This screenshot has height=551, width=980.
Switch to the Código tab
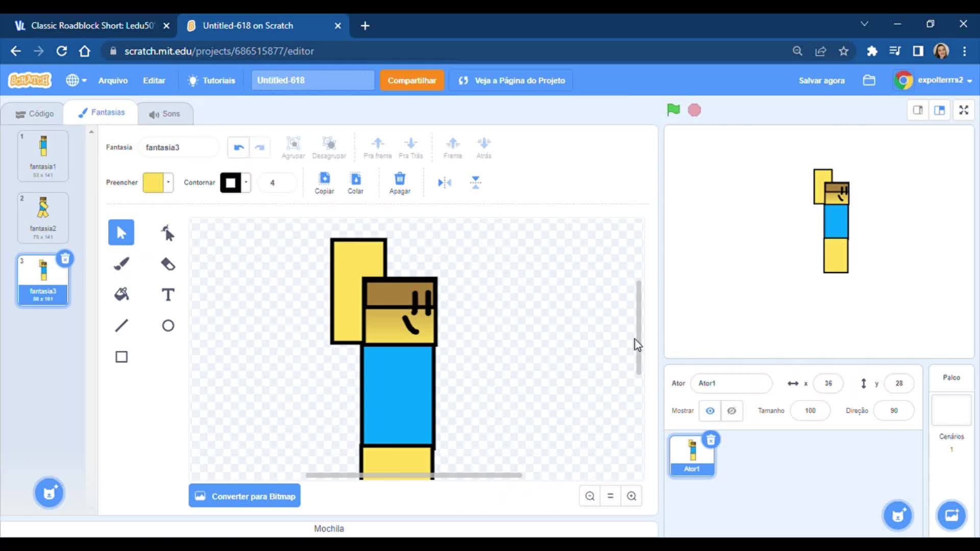pos(35,114)
